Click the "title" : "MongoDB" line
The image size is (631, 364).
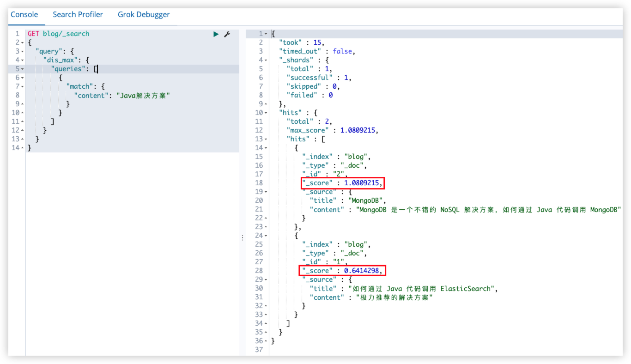click(348, 200)
